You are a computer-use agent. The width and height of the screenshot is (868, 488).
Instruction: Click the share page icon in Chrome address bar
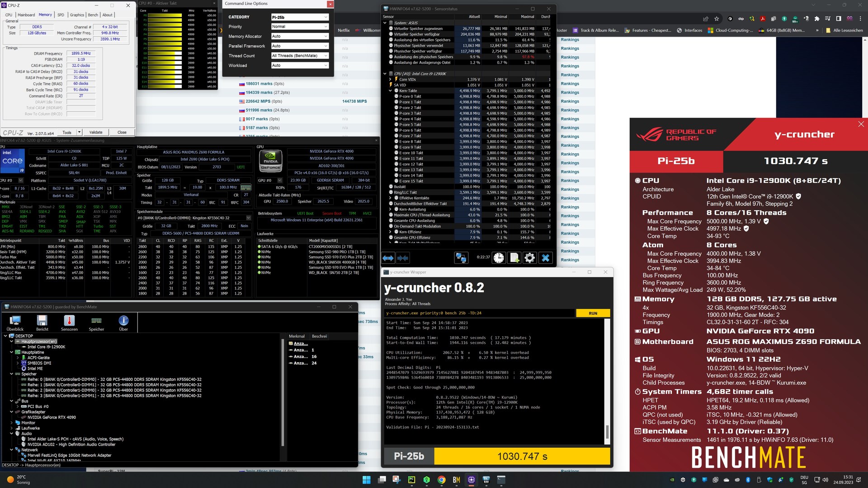tap(706, 19)
